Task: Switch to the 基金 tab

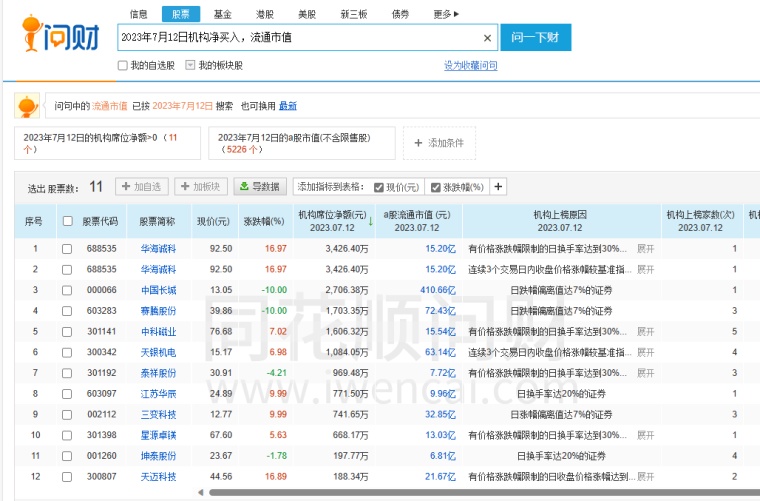Action: coord(222,14)
